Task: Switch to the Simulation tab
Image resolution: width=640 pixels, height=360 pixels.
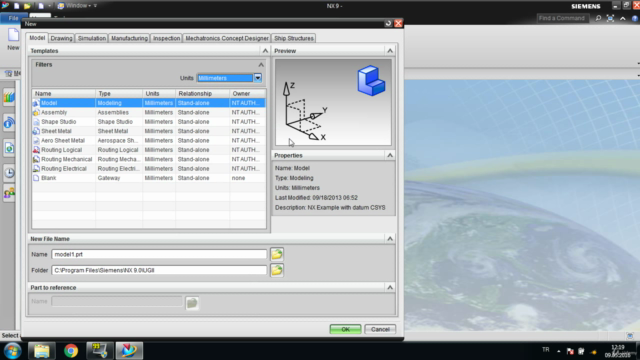Action: [92, 38]
